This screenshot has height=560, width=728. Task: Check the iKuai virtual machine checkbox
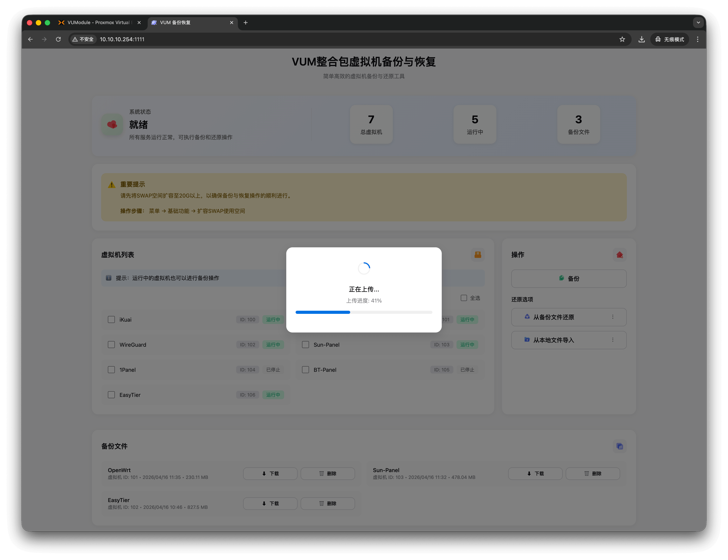(x=111, y=319)
